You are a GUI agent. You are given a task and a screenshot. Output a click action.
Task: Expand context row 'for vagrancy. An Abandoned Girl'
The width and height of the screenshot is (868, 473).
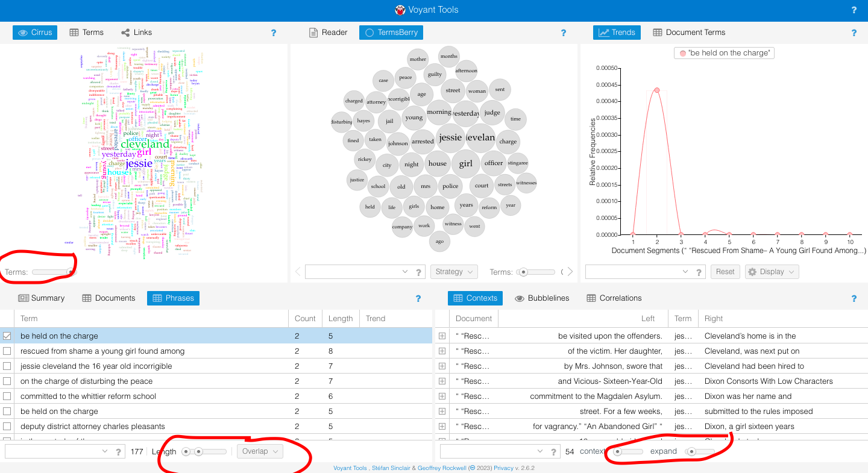442,427
